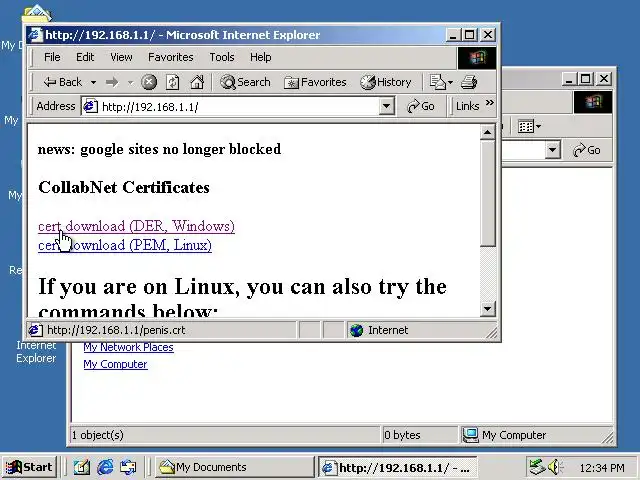The width and height of the screenshot is (640, 480).
Task: Open My Network Places link in background window
Action: click(x=128, y=347)
